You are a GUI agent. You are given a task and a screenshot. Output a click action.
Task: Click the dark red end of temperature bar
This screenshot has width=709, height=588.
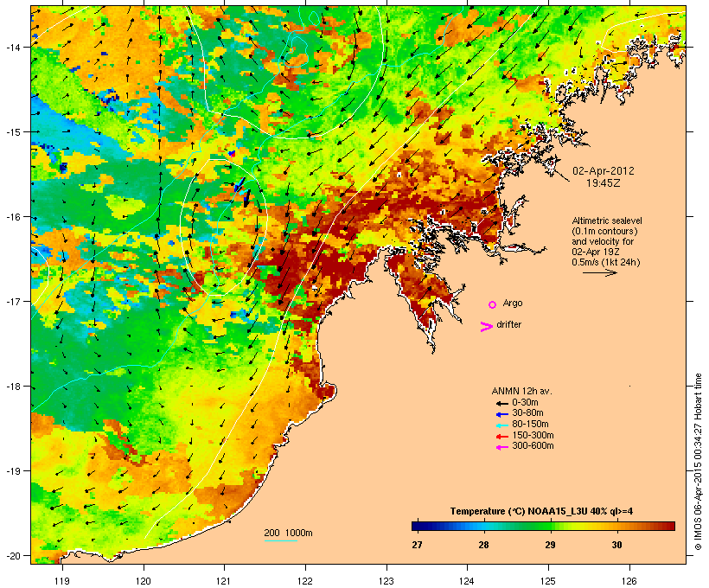click(671, 526)
